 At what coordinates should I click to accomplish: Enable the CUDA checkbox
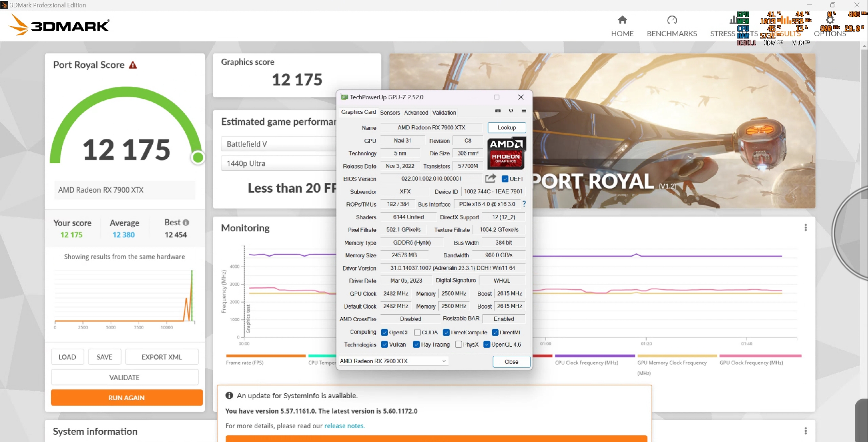417,332
